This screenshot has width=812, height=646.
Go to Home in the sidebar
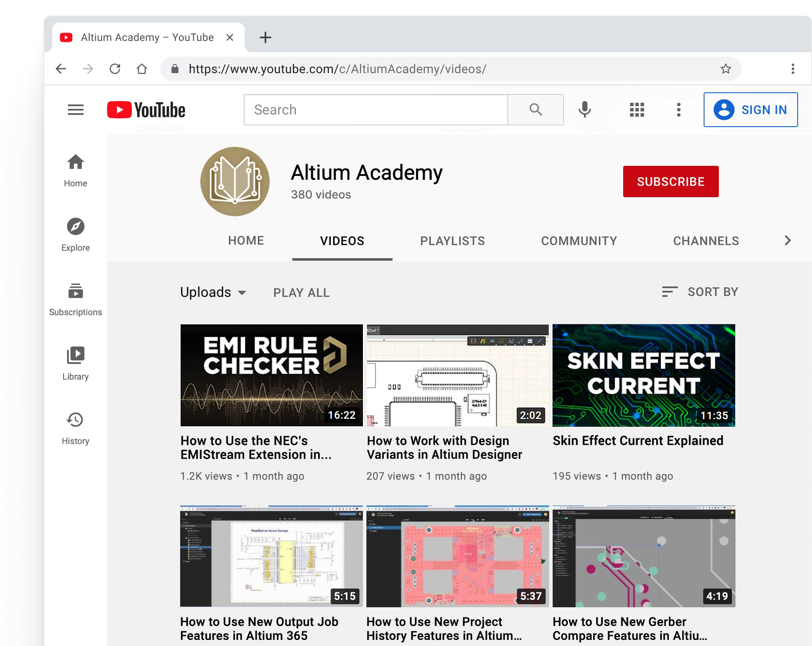click(x=76, y=171)
